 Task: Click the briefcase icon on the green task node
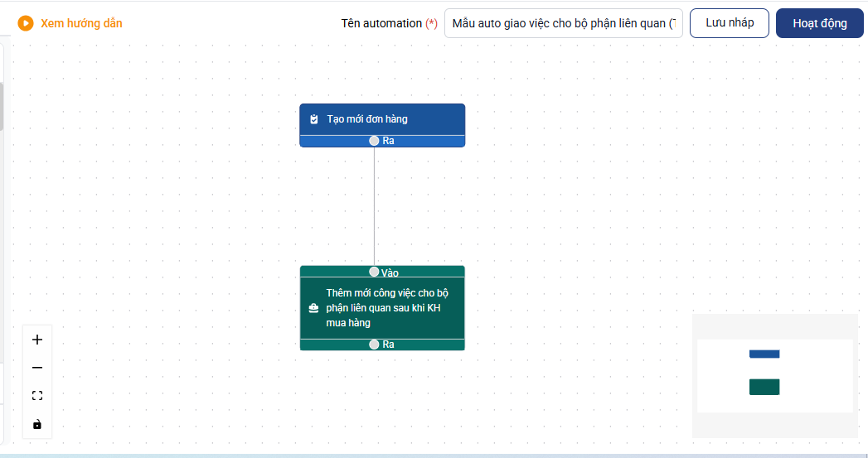[314, 308]
